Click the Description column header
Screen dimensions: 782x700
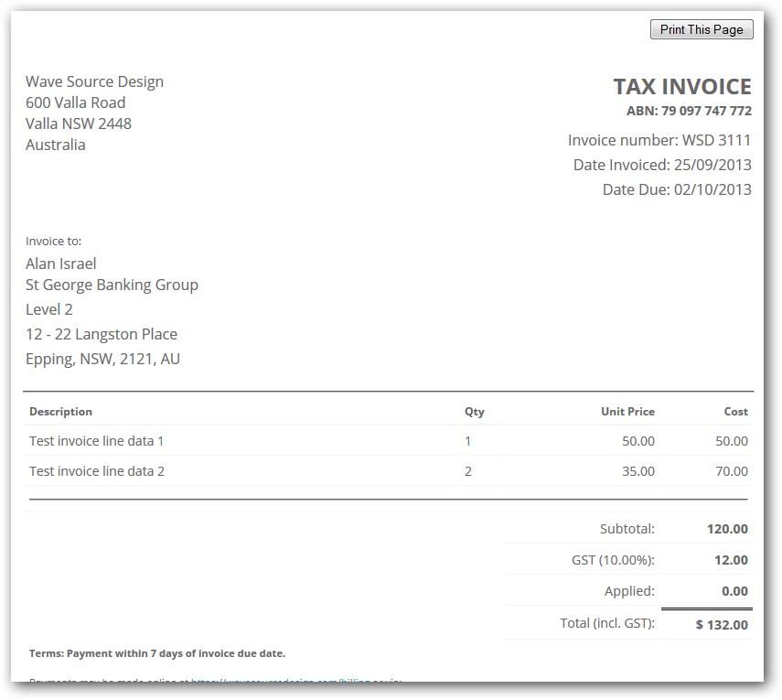tap(60, 411)
